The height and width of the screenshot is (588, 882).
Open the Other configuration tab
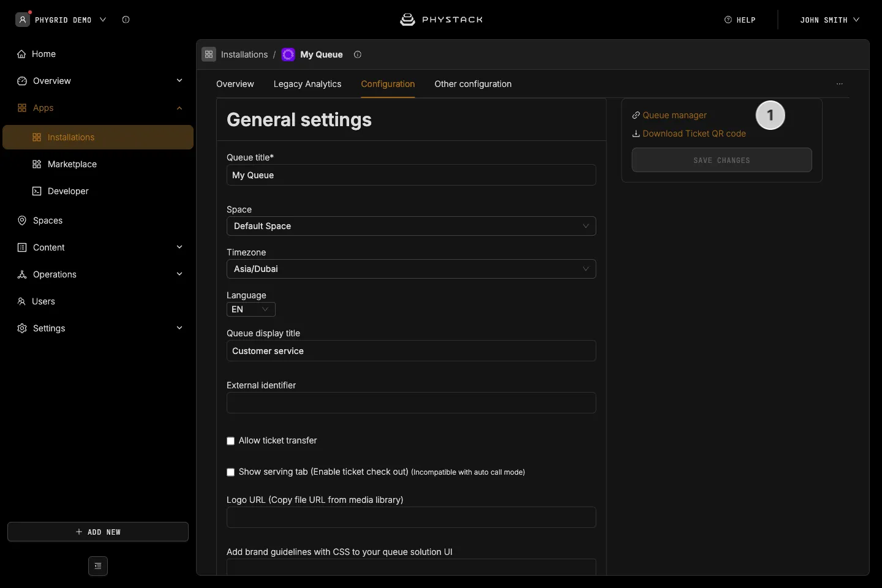coord(473,84)
